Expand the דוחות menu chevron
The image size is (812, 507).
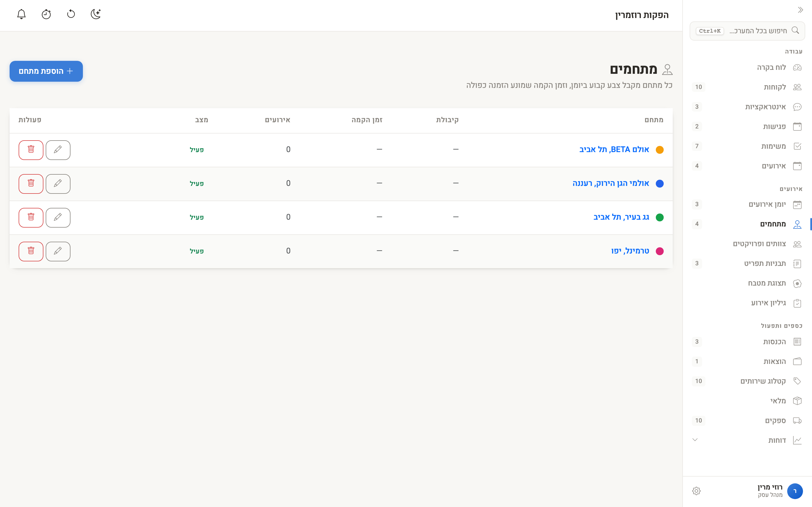click(695, 440)
